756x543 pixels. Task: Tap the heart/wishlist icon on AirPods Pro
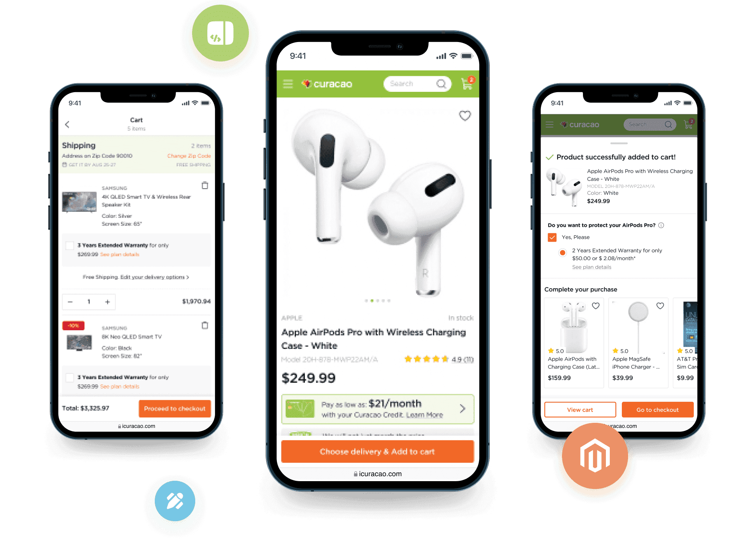coord(465,116)
